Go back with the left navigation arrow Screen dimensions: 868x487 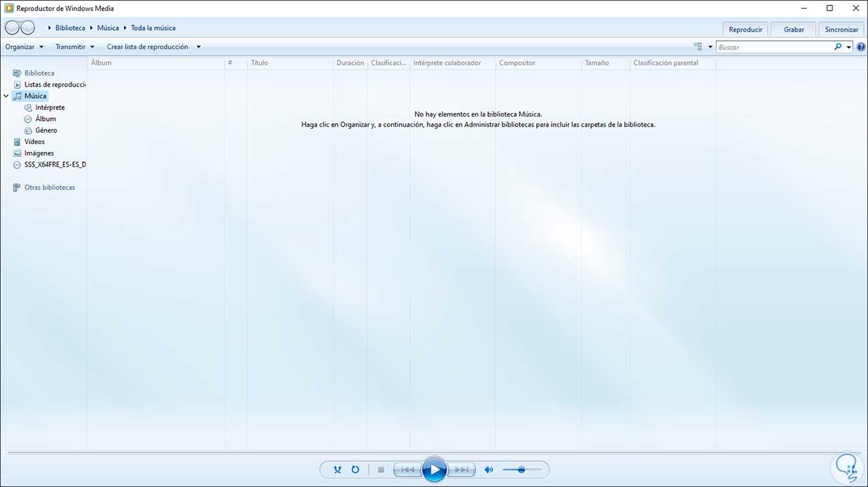coord(12,27)
